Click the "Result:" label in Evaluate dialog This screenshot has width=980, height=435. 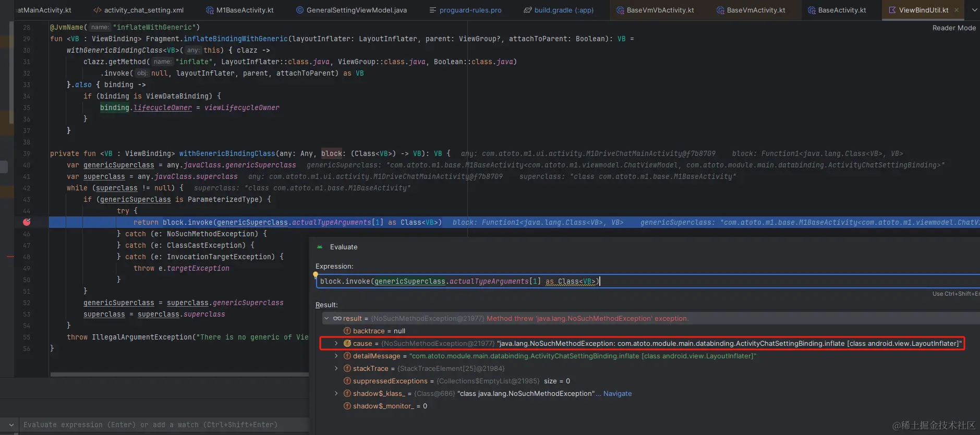click(326, 305)
